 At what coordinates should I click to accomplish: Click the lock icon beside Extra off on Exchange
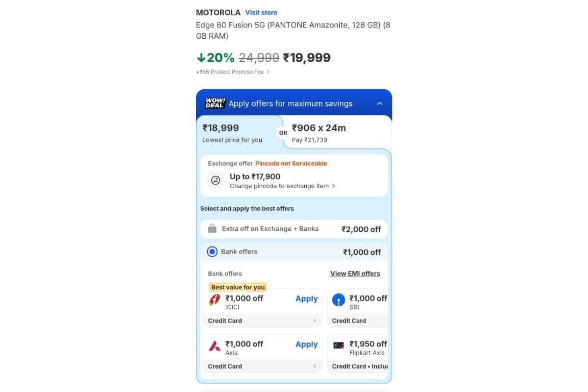[213, 228]
